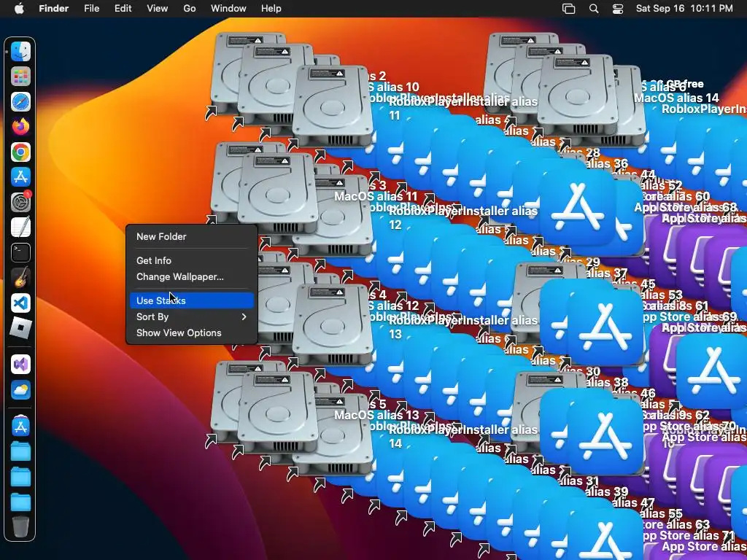
Task: Open Google Chrome from the Dock
Action: (20, 152)
